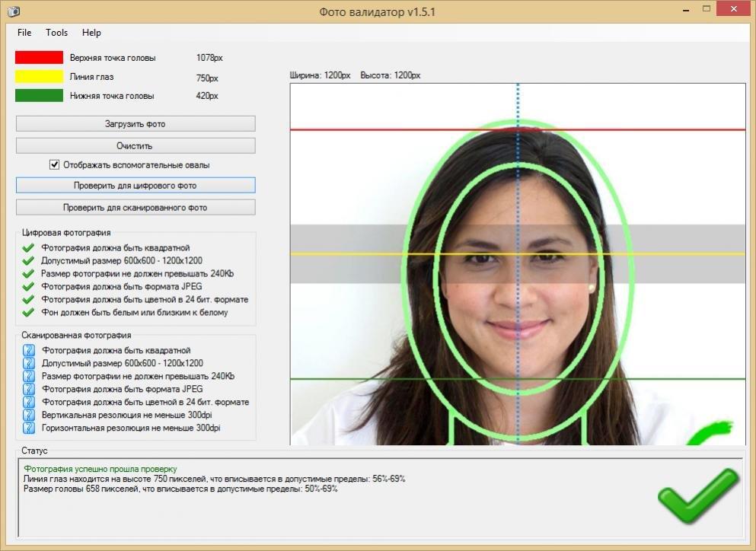Click the face photo preview image
The image size is (756, 551).
pyautogui.click(x=518, y=264)
